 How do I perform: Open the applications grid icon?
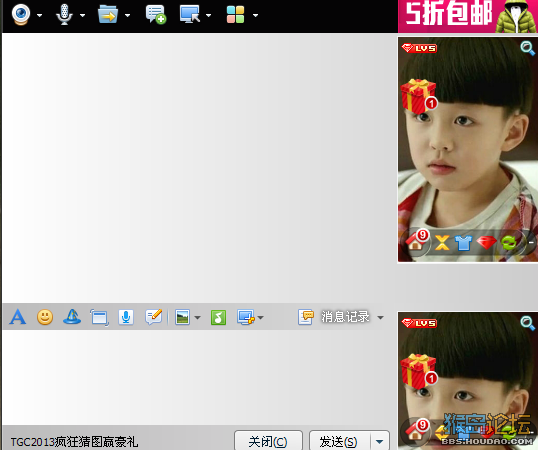click(235, 15)
